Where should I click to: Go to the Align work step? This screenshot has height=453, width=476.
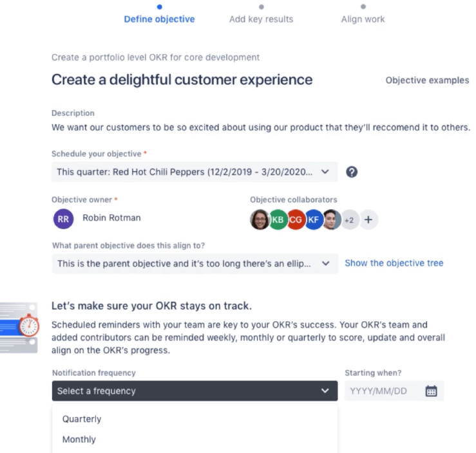363,19
